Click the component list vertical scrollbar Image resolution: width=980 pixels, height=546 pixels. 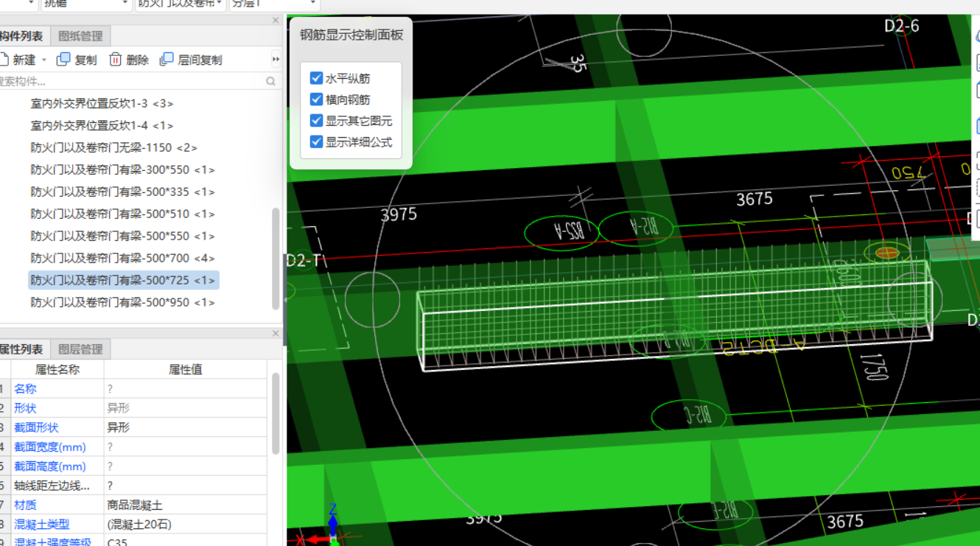(276, 258)
